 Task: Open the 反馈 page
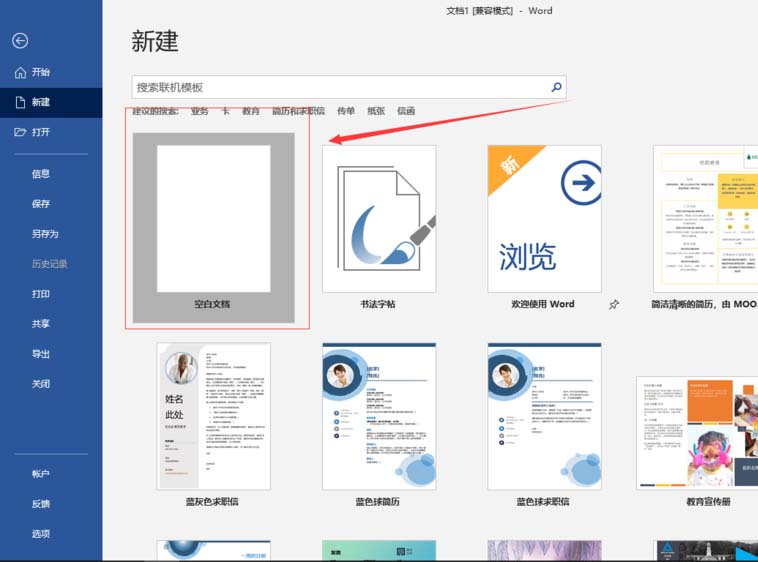click(x=41, y=504)
